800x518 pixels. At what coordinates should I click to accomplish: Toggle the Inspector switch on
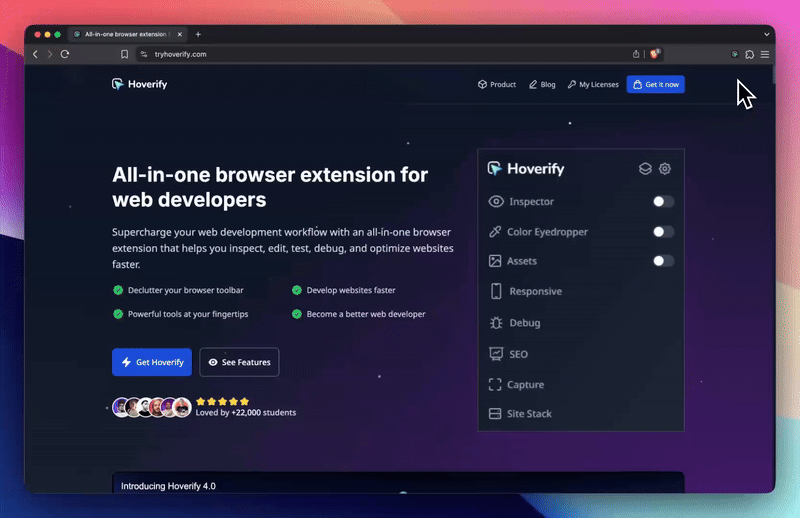663,202
